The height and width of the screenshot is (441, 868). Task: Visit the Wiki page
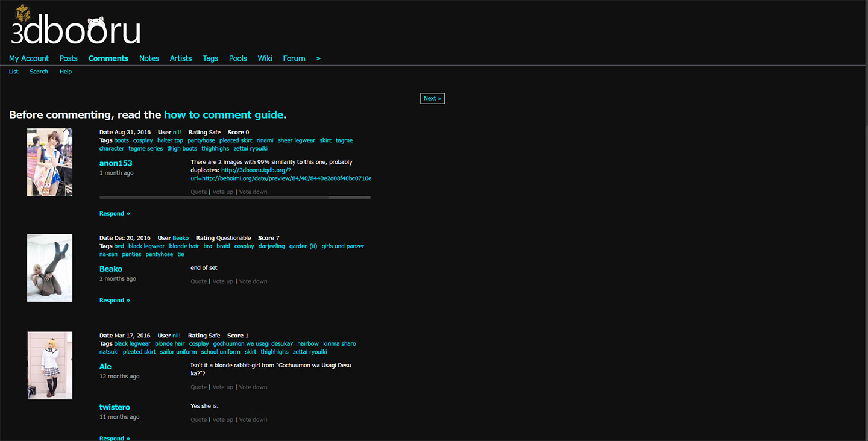265,58
